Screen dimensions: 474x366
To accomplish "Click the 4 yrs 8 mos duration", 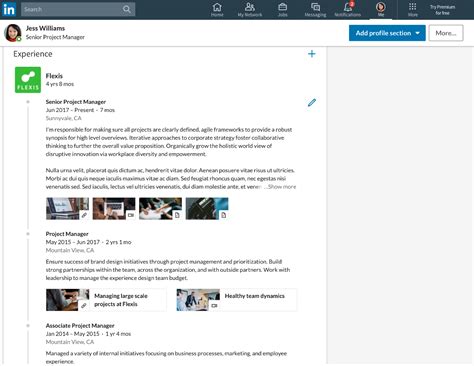I will tap(60, 84).
